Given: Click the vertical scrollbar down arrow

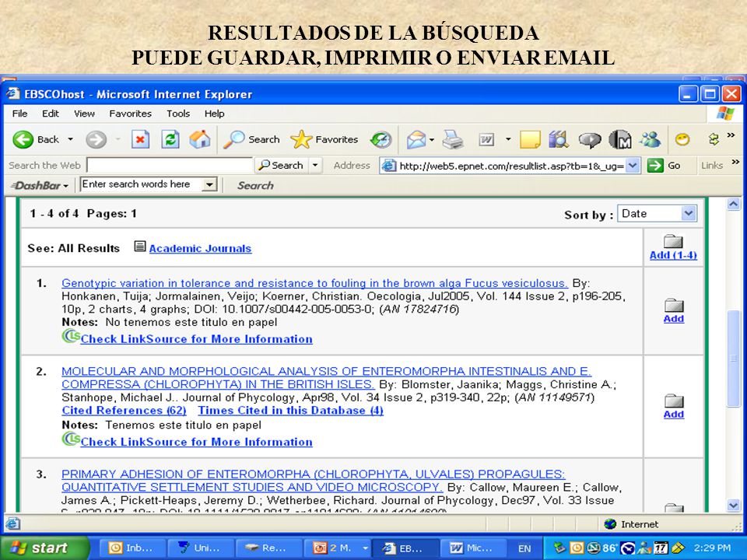Looking at the screenshot, I should [733, 506].
